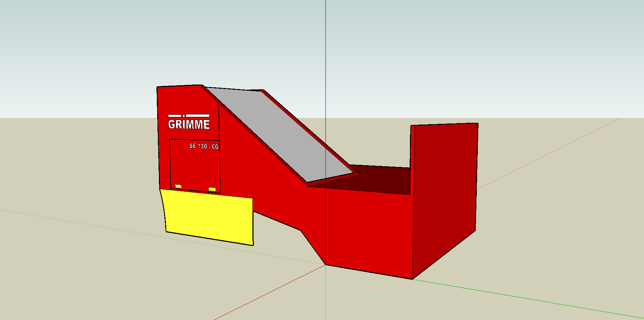Click the right small yellow rectangle on the door
Viewport: 644px width, 320px height.
click(x=212, y=189)
